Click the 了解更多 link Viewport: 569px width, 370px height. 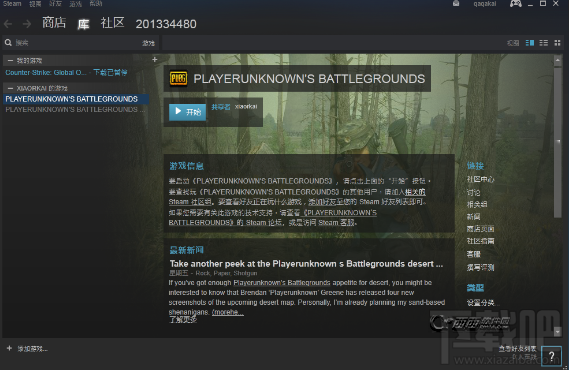(x=183, y=320)
